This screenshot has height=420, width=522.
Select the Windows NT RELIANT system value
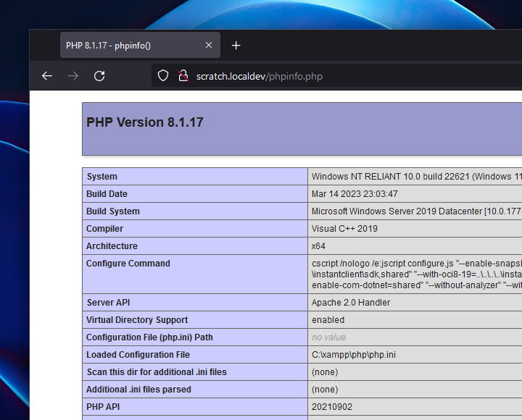[416, 177]
